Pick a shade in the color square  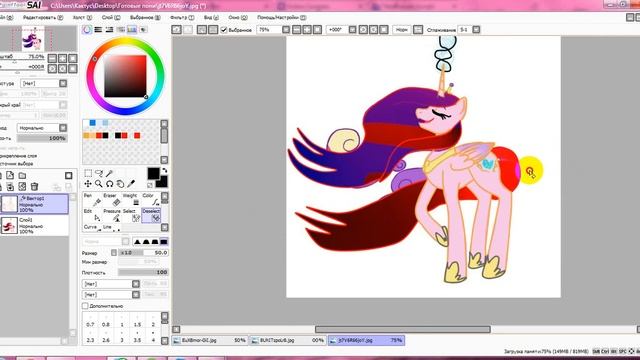pos(125,76)
